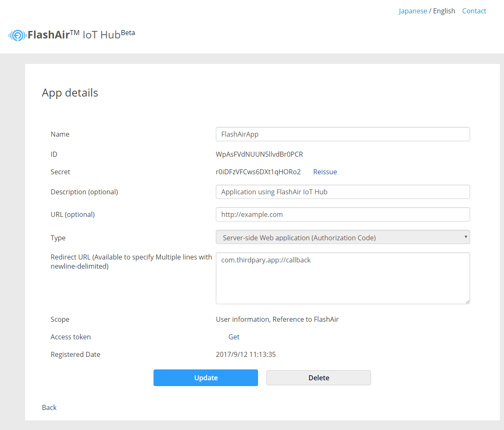Reissue the app Secret

coord(325,171)
